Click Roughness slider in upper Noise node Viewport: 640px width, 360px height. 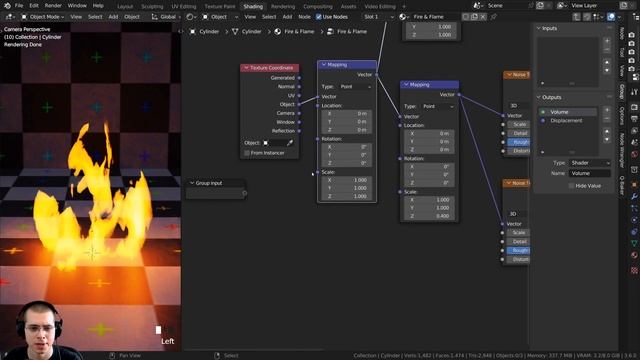click(x=519, y=142)
